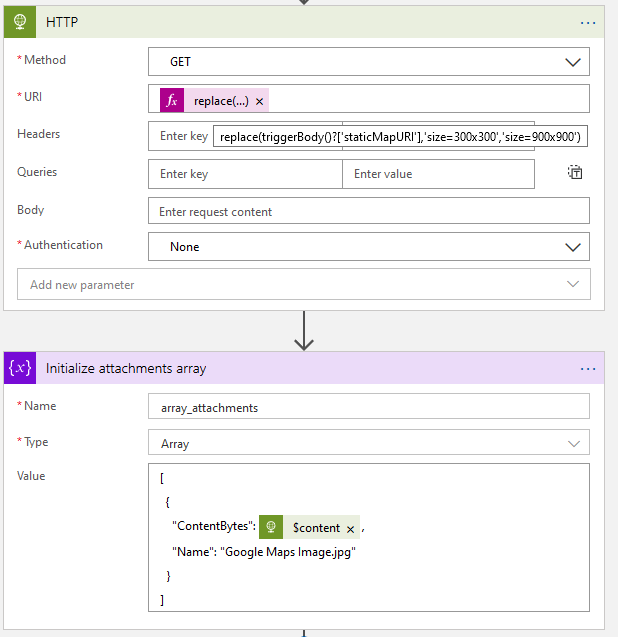Open the Authentication None dropdown
Screen dimensions: 618x637
[x=573, y=247]
